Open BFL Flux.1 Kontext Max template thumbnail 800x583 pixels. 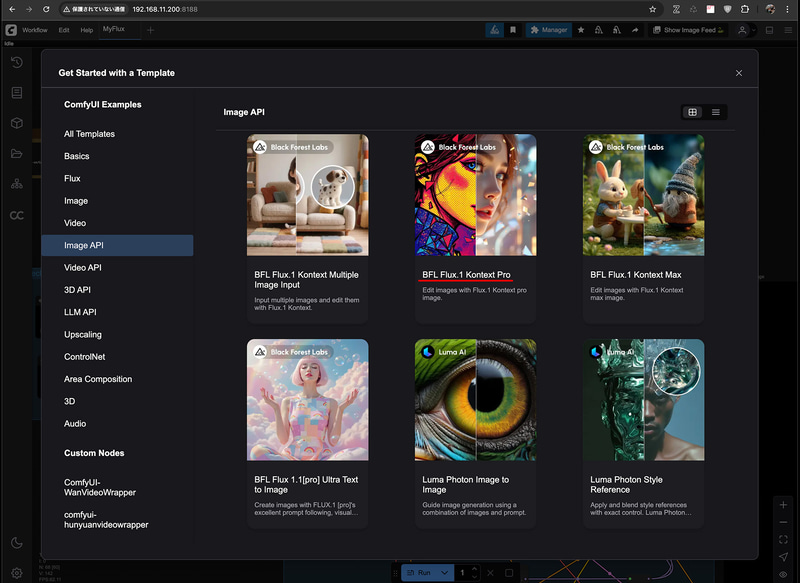point(643,195)
